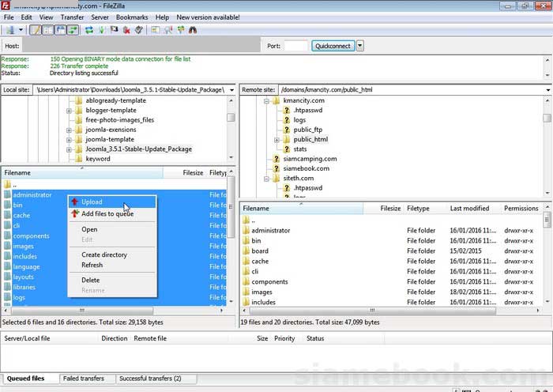
Task: Open the Site Manager dropdown arrow
Action: 21,30
